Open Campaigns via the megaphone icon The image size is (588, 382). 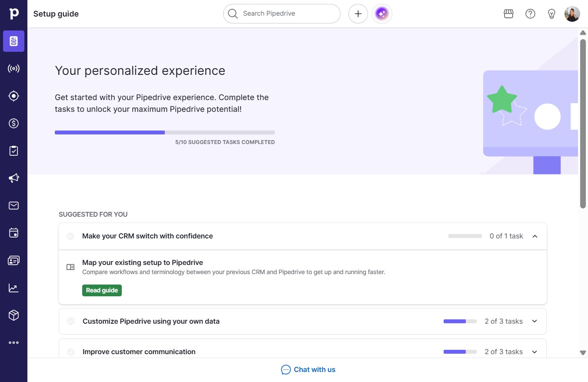(x=13, y=178)
